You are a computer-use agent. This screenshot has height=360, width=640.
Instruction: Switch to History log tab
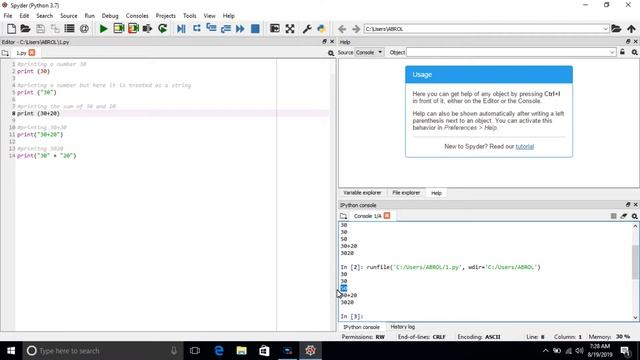(402, 327)
